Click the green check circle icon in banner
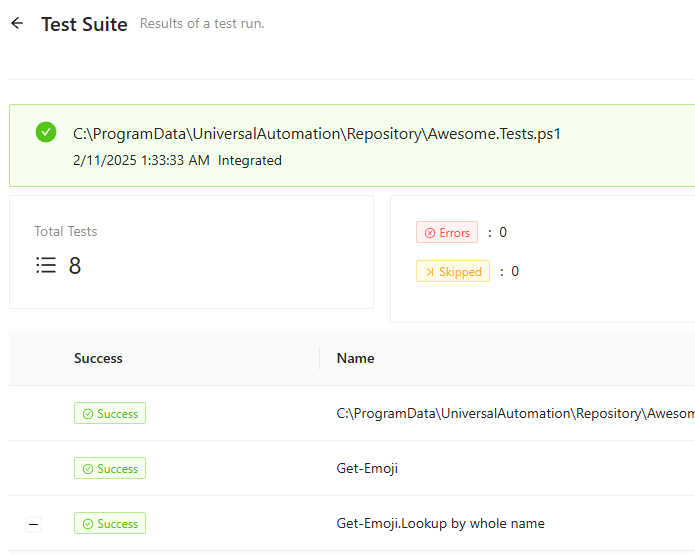The image size is (695, 554). coord(46,132)
